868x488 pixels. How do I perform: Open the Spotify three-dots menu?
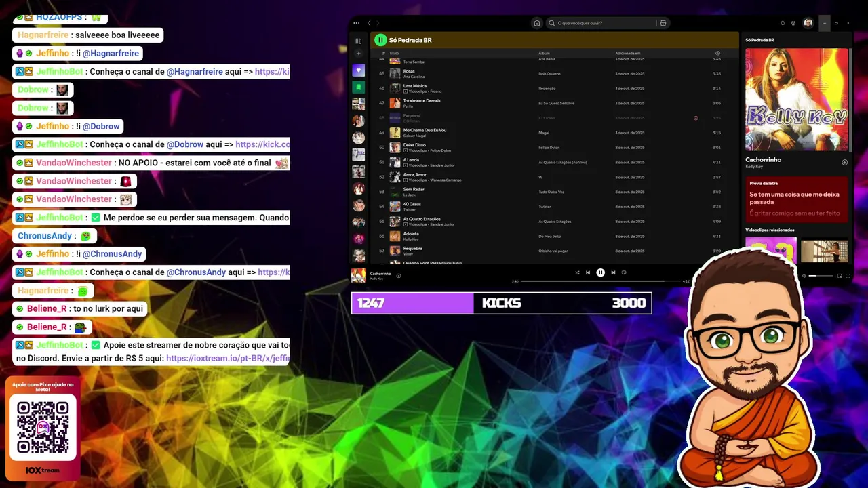(x=357, y=23)
